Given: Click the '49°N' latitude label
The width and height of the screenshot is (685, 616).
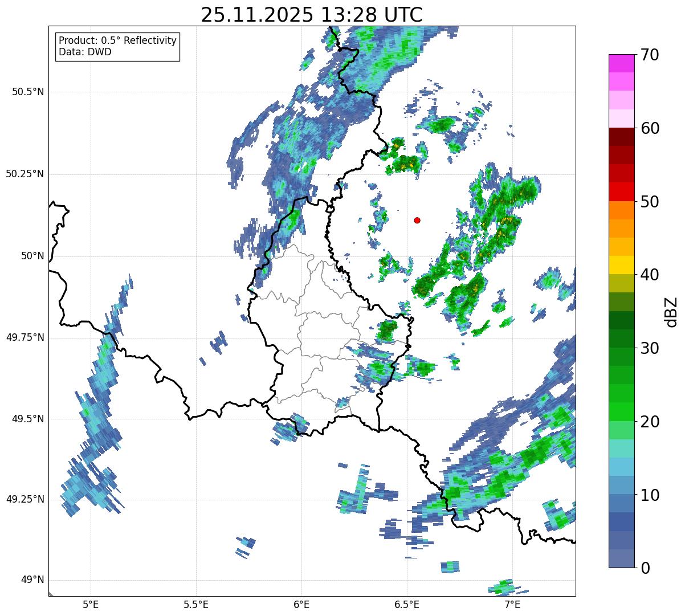Looking at the screenshot, I should (x=32, y=580).
